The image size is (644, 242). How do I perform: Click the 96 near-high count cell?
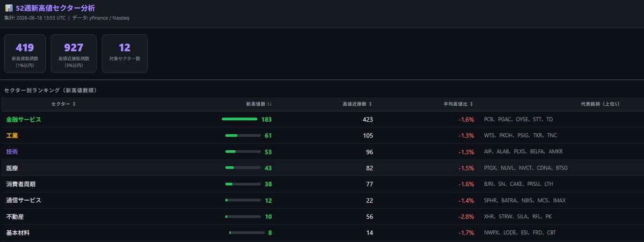coord(369,152)
